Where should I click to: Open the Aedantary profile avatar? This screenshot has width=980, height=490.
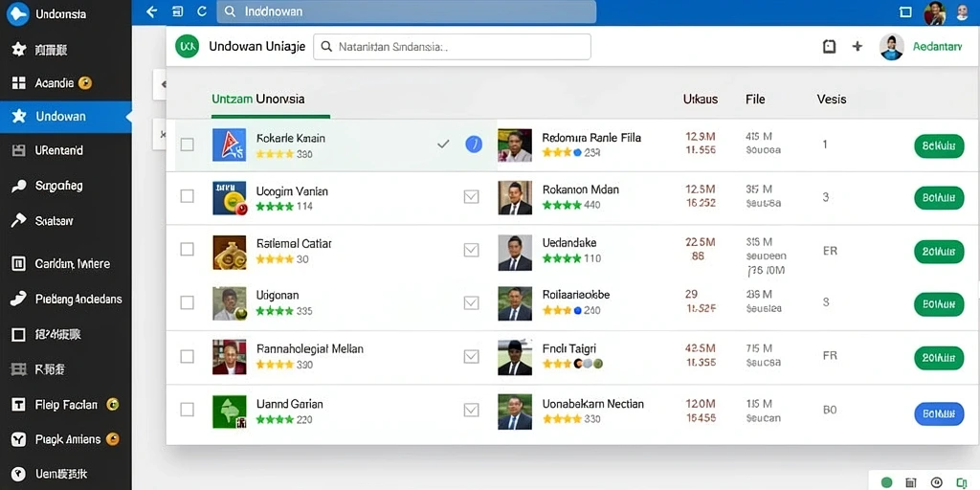click(892, 47)
